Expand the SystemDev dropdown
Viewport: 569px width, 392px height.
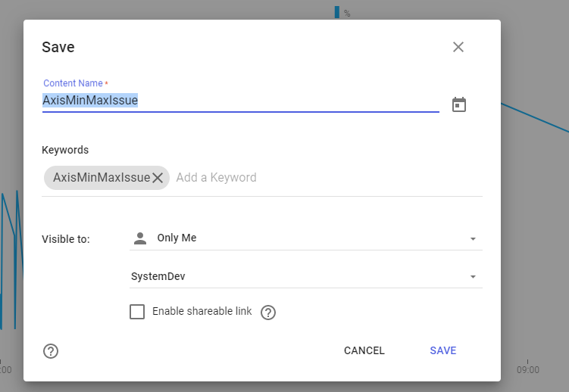click(306, 276)
